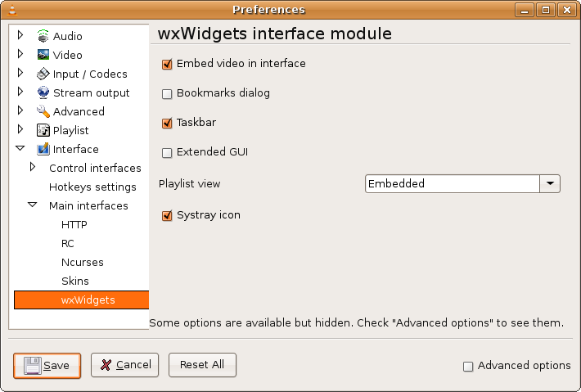Click the Stream output globe icon

43,92
